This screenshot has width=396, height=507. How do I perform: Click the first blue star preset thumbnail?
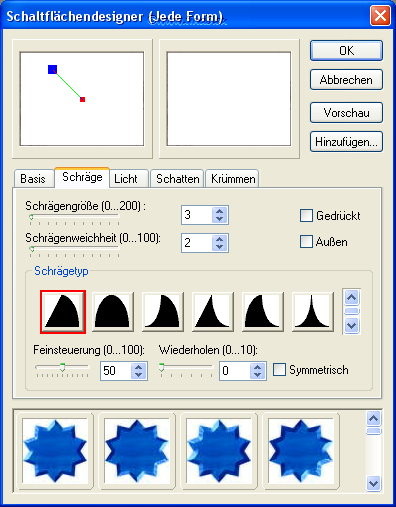[x=55, y=451]
